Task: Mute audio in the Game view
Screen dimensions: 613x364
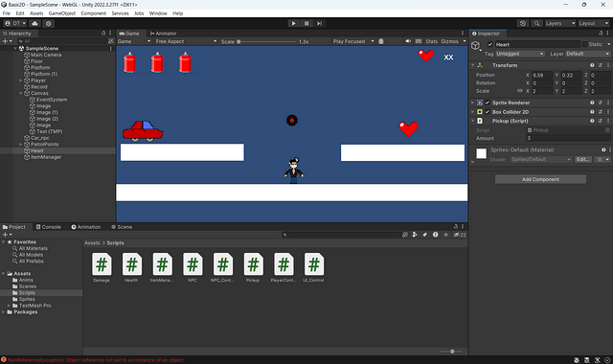Action: [408, 41]
